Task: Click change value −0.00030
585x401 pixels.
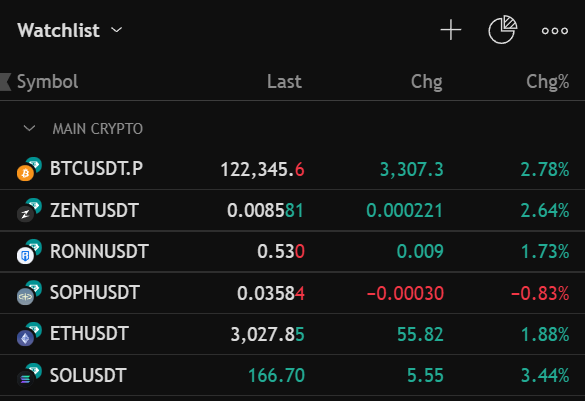Action: coord(405,293)
